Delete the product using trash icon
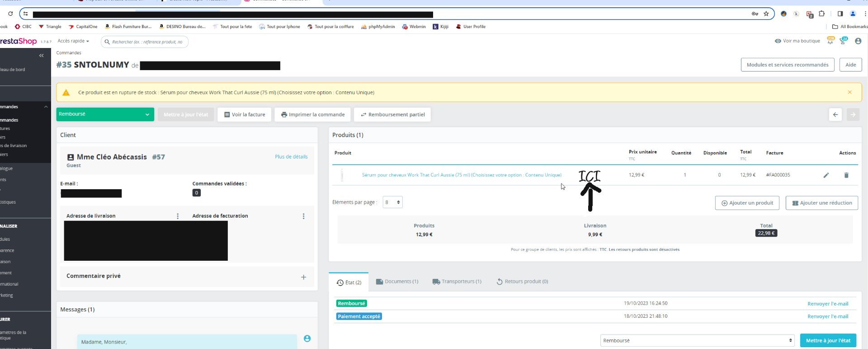 [x=846, y=175]
